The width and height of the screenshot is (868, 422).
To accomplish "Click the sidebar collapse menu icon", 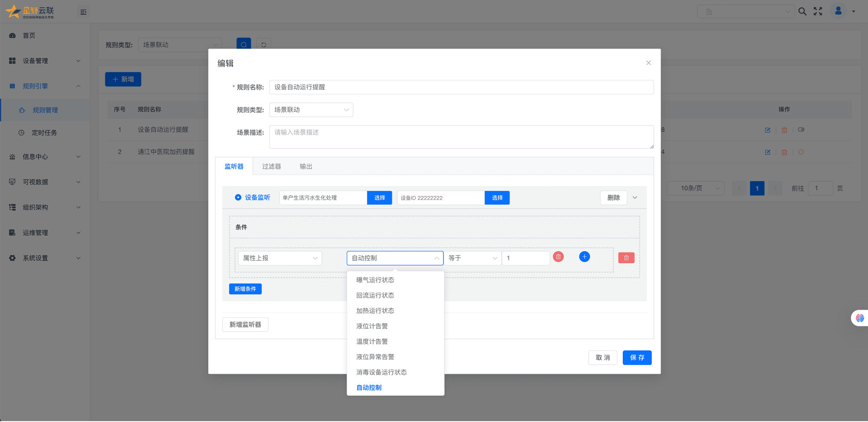I will 83,12.
